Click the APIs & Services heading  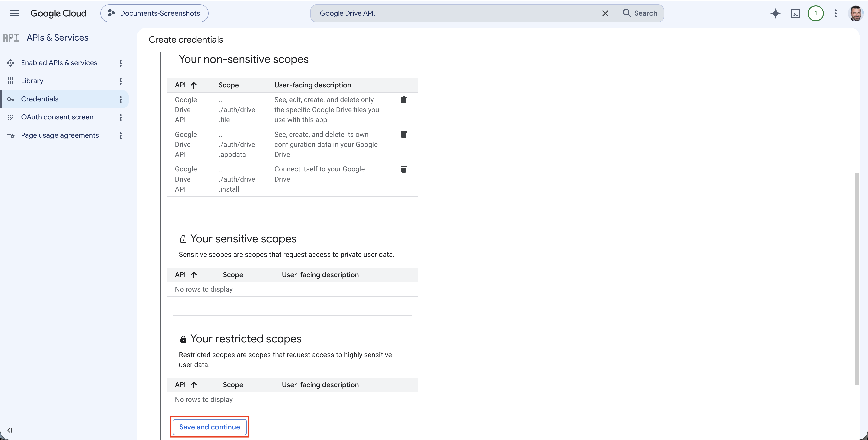point(57,37)
